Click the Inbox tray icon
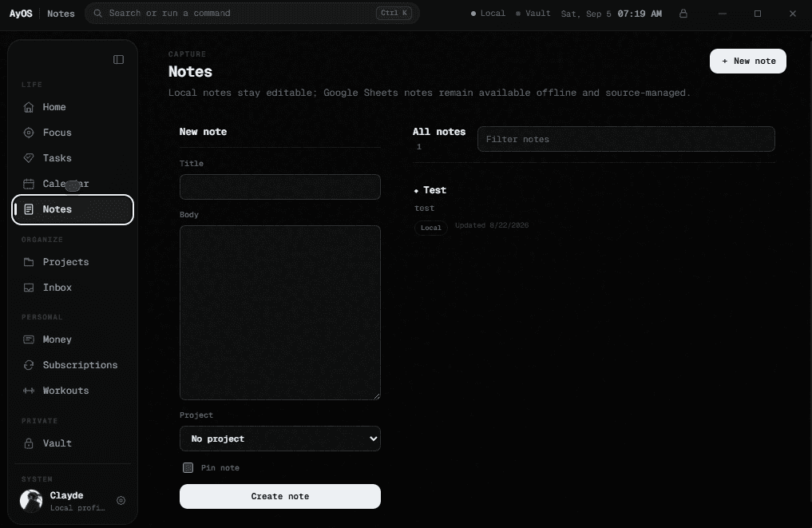 click(29, 288)
